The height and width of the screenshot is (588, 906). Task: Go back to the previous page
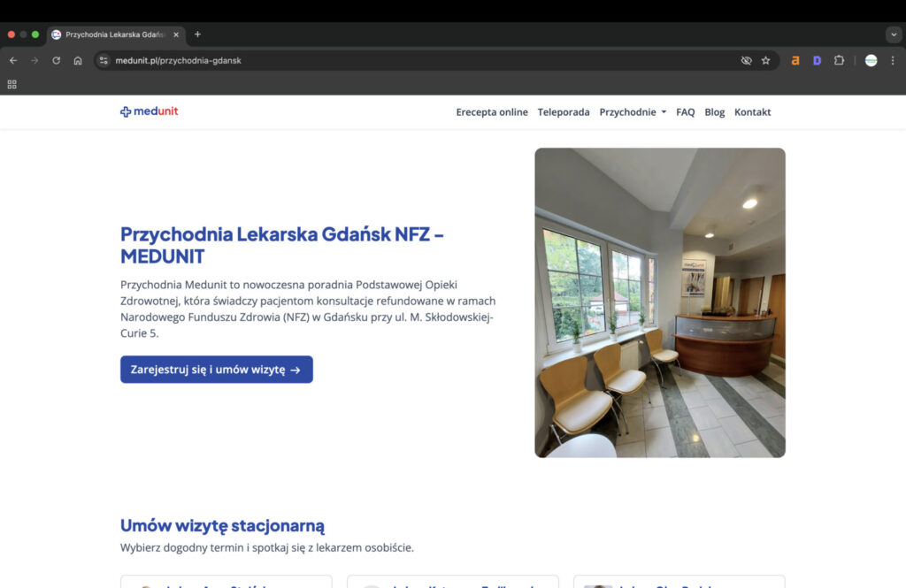tap(13, 61)
